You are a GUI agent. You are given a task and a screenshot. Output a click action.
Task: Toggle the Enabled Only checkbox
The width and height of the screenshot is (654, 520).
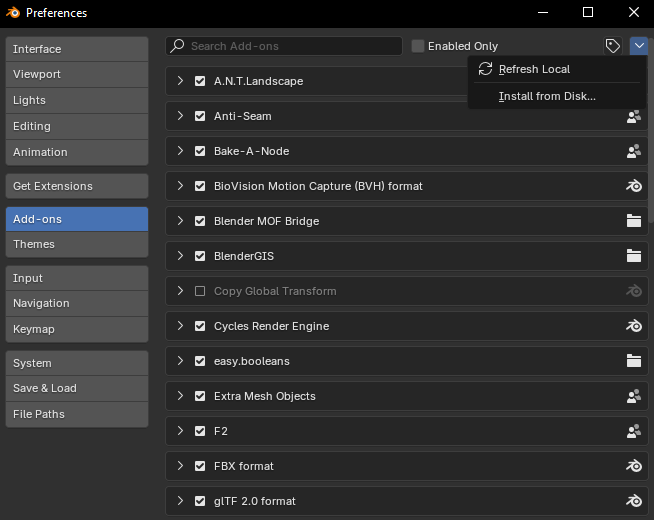point(419,46)
